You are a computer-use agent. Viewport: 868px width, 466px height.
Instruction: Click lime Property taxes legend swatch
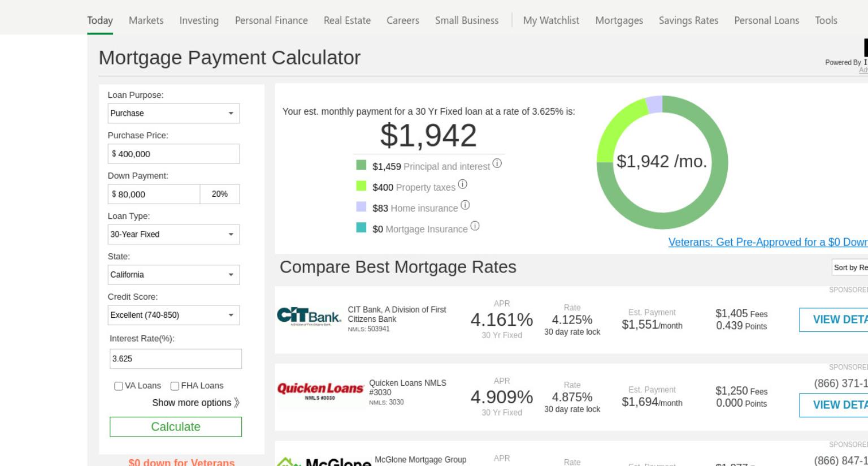tap(361, 185)
